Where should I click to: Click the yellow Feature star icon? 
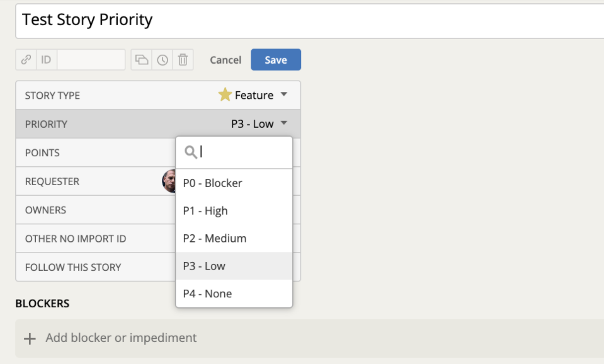(x=225, y=94)
